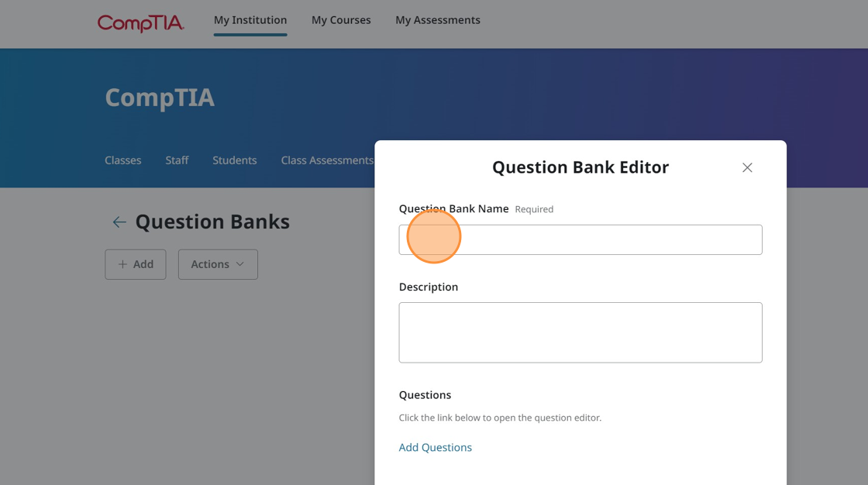This screenshot has height=485, width=868.
Task: Switch to the Students tab
Action: (x=235, y=160)
